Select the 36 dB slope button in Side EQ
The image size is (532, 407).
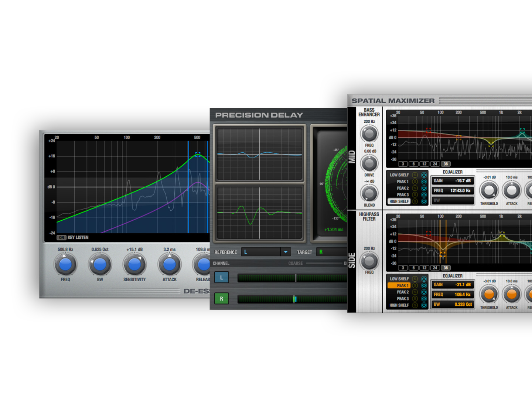click(445, 268)
